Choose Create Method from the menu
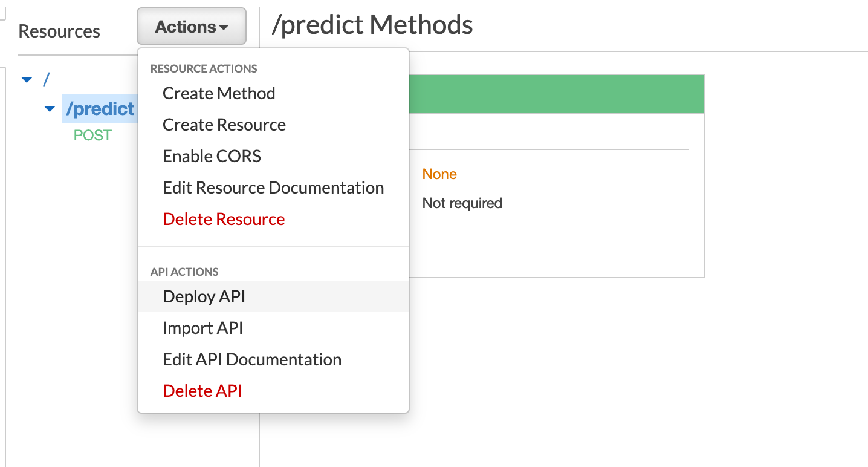The height and width of the screenshot is (467, 868). 219,93
